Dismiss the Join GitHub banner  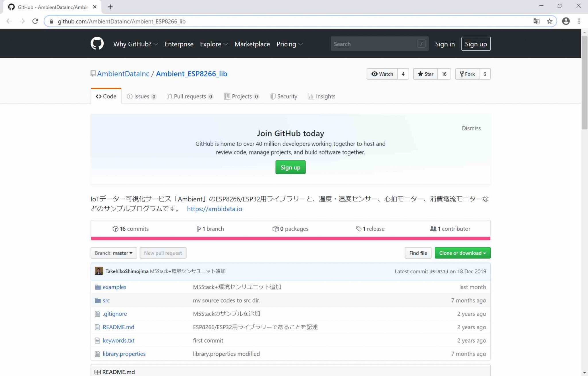pyautogui.click(x=471, y=128)
